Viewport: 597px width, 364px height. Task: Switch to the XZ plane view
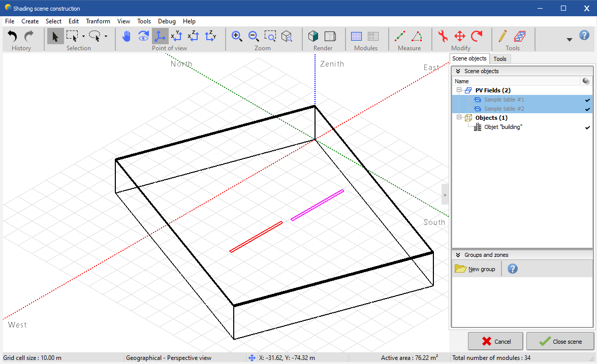(x=194, y=36)
